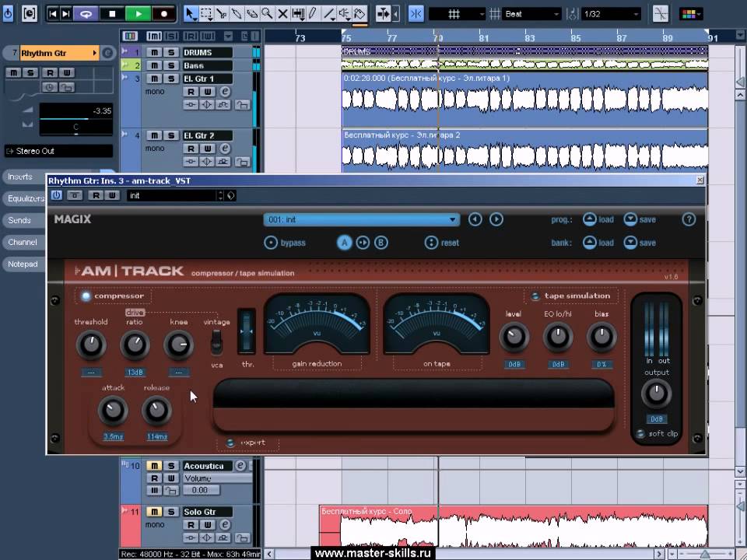Solo the El. Gtr 1 track
Screen dimensions: 747x560
point(171,79)
